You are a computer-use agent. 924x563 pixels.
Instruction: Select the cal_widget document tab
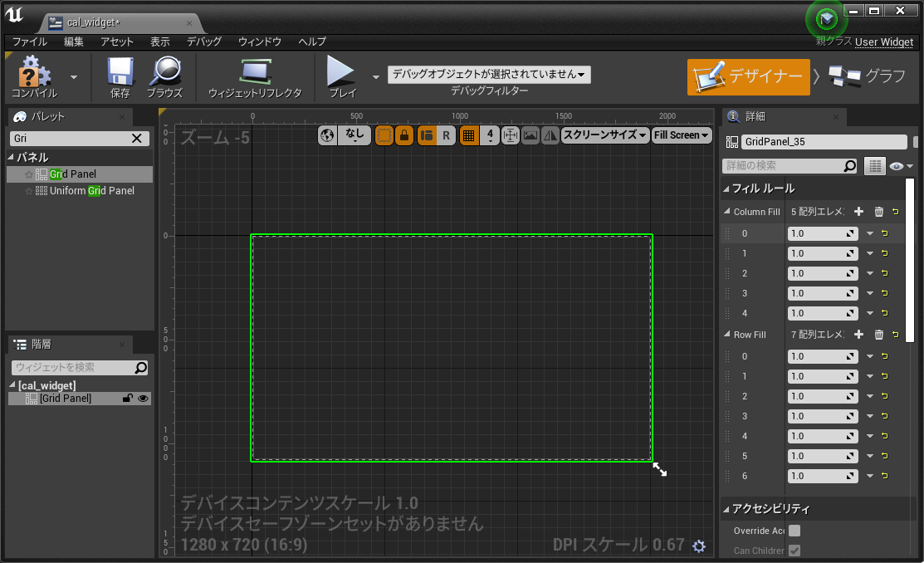(x=121, y=22)
